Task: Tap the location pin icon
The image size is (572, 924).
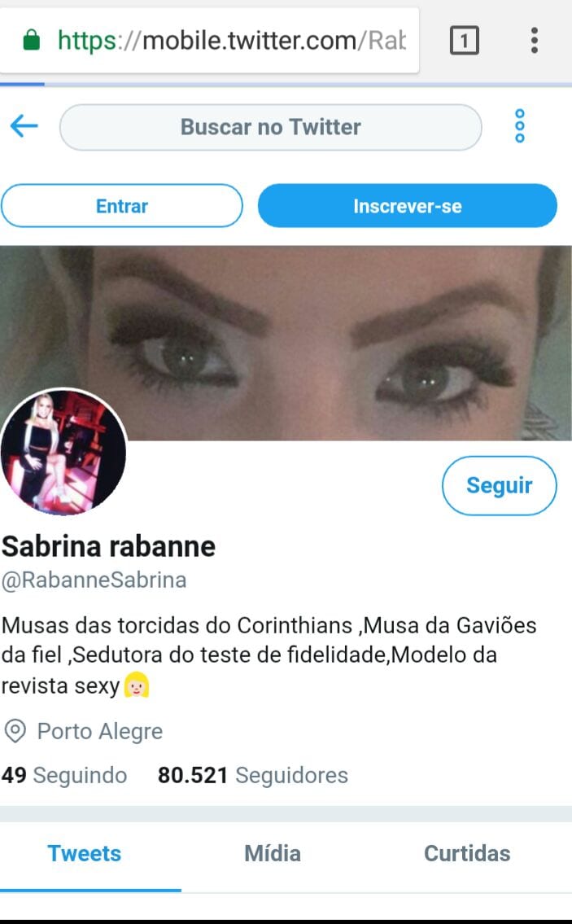Action: [15, 731]
